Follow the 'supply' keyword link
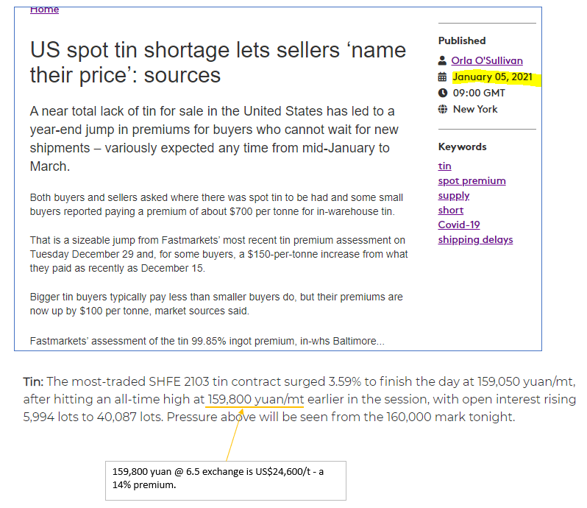587x508 pixels. point(454,196)
